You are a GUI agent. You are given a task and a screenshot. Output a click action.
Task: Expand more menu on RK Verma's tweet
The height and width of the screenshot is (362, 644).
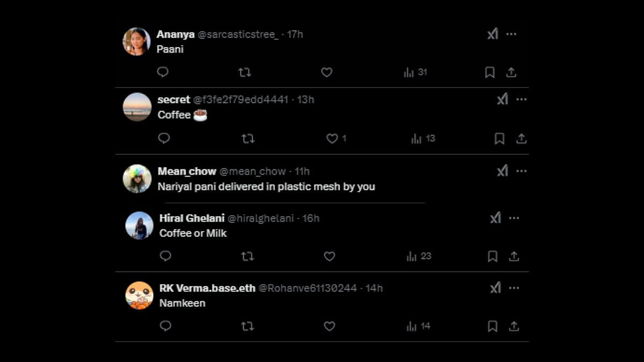click(x=514, y=288)
